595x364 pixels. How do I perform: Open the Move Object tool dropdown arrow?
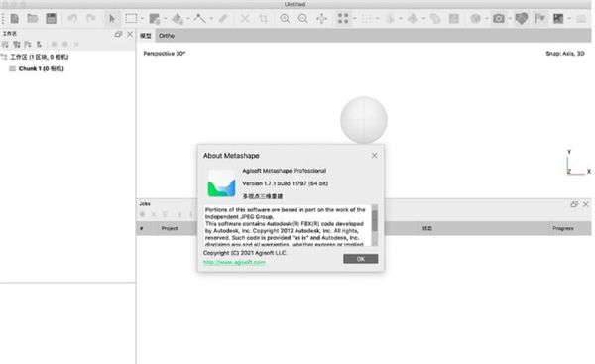click(x=187, y=19)
